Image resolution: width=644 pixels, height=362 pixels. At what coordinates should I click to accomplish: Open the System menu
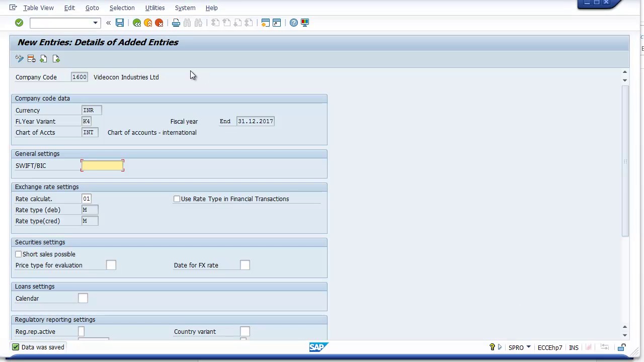coord(185,8)
